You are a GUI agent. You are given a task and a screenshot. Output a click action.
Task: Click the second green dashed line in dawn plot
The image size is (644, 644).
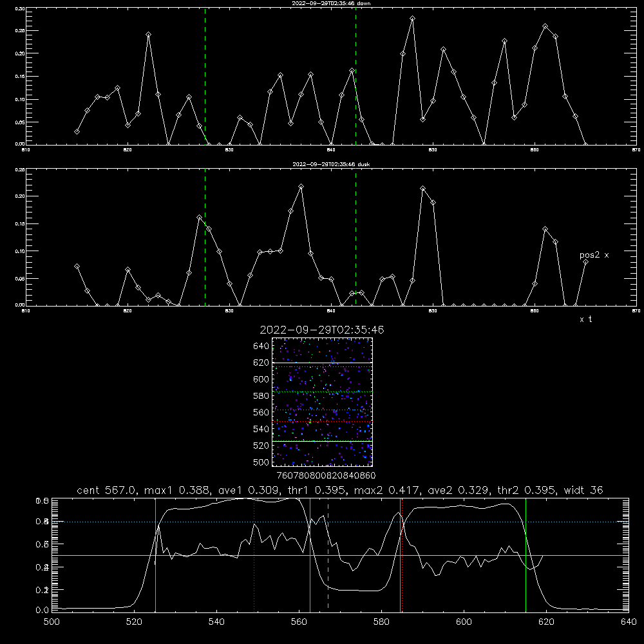355,76
